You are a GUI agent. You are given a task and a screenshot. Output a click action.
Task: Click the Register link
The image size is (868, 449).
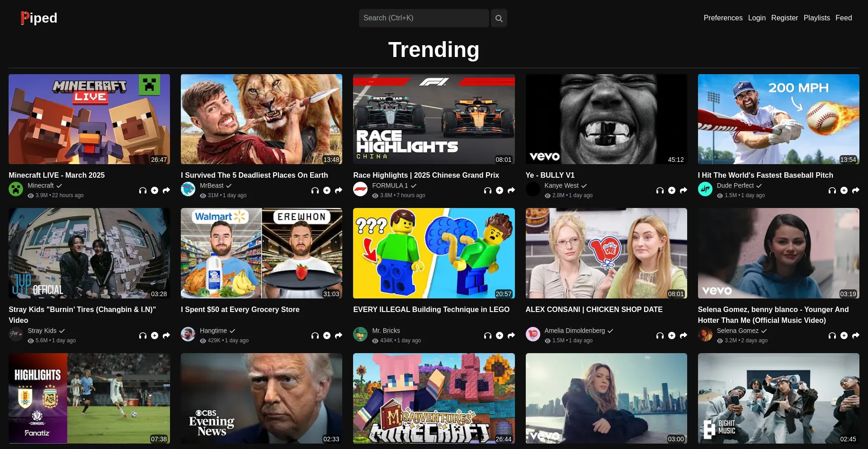pos(784,18)
